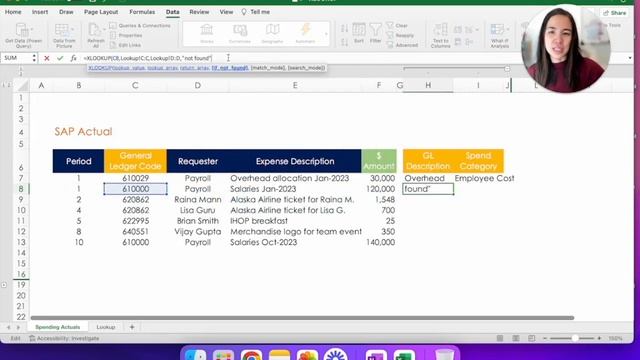
Task: Select the Stocks data type
Action: pyautogui.click(x=207, y=33)
